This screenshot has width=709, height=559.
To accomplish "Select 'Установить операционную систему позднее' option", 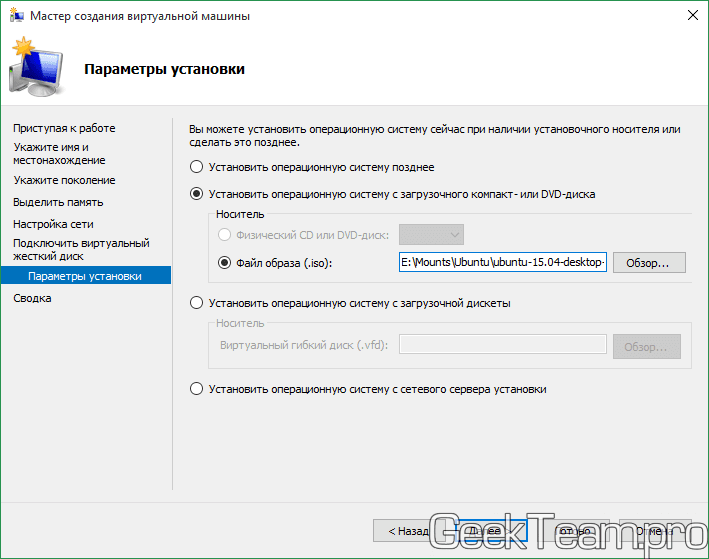I will click(197, 167).
